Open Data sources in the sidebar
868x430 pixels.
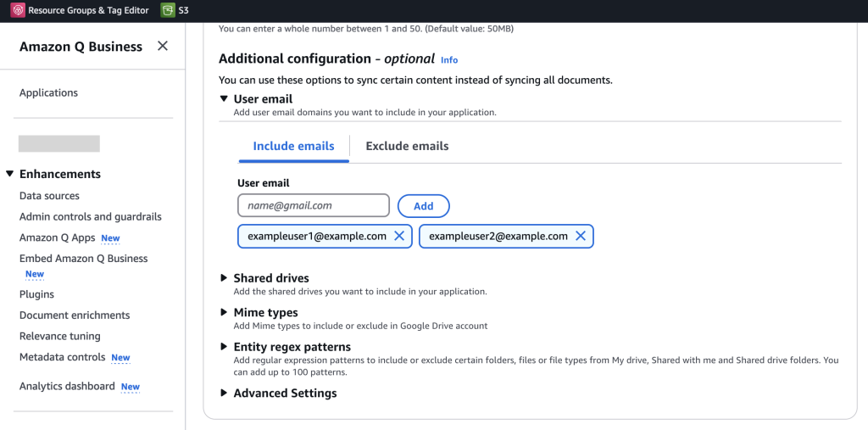49,196
